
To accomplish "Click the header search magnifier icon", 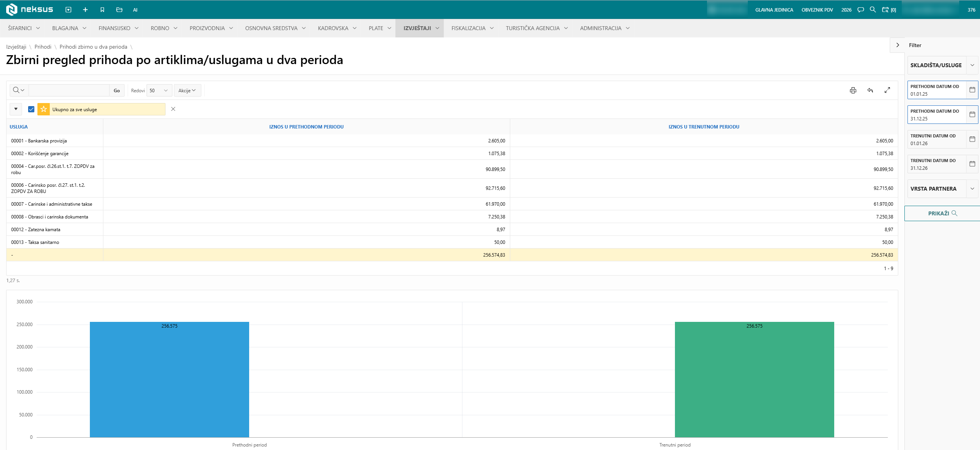I will 873,10.
